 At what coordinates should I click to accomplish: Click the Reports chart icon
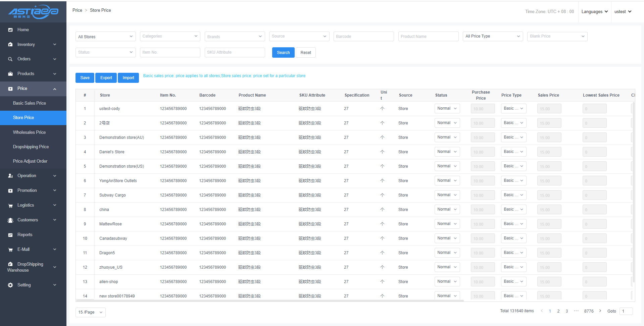coord(10,235)
